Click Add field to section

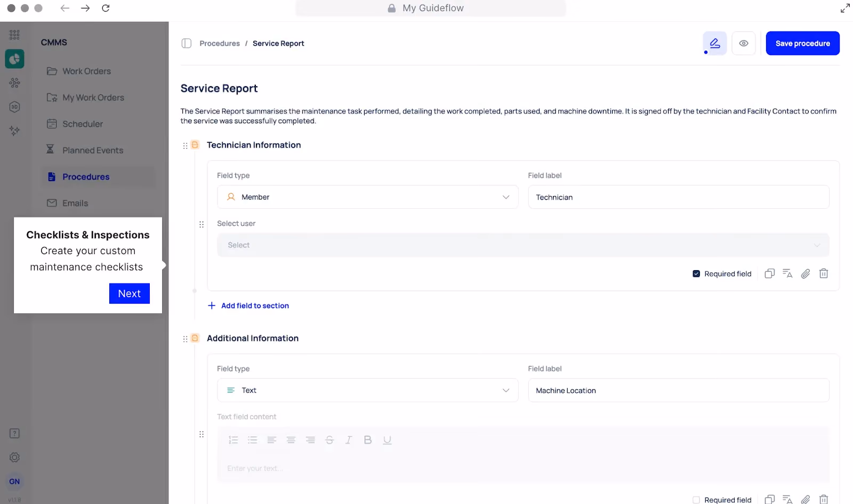pos(248,305)
